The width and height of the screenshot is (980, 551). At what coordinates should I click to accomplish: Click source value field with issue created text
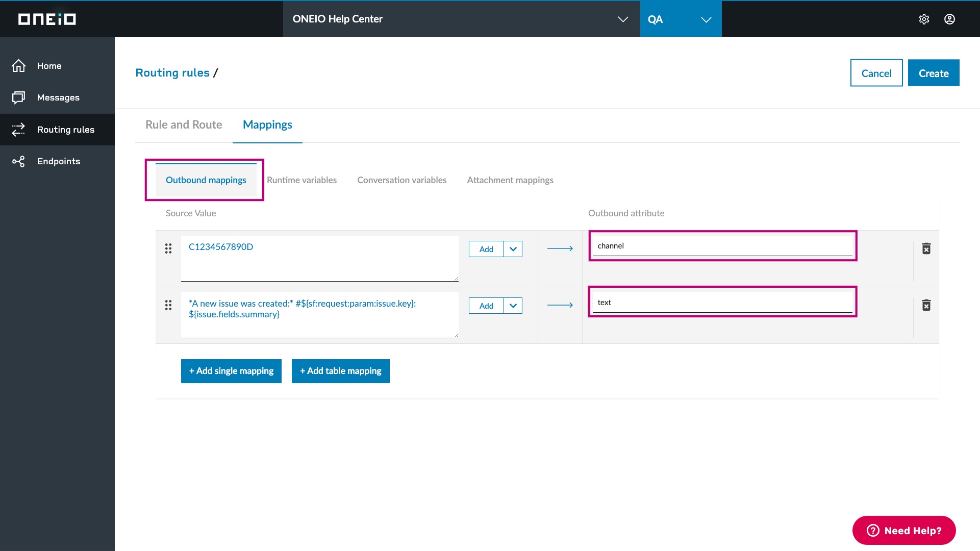pyautogui.click(x=320, y=315)
